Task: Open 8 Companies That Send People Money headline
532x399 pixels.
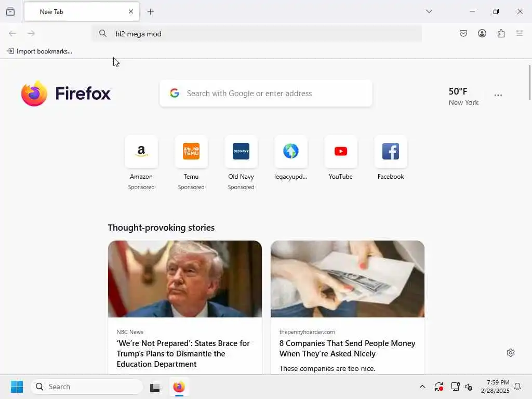Action: pyautogui.click(x=347, y=349)
